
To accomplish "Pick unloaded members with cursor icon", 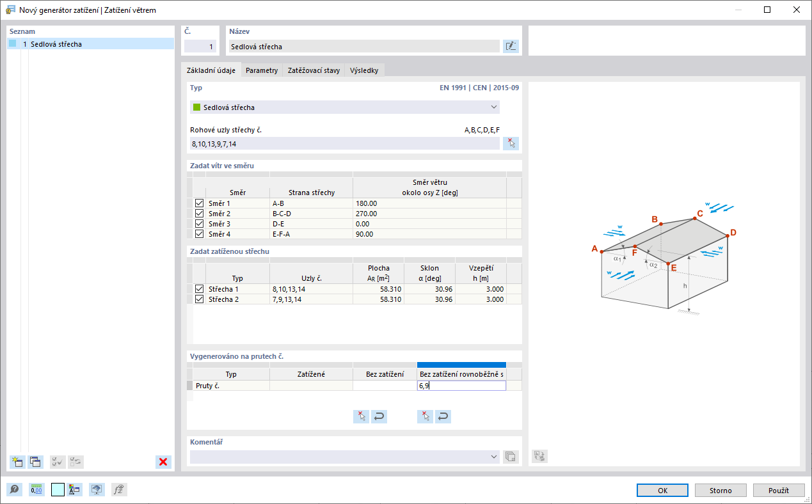I will point(361,416).
